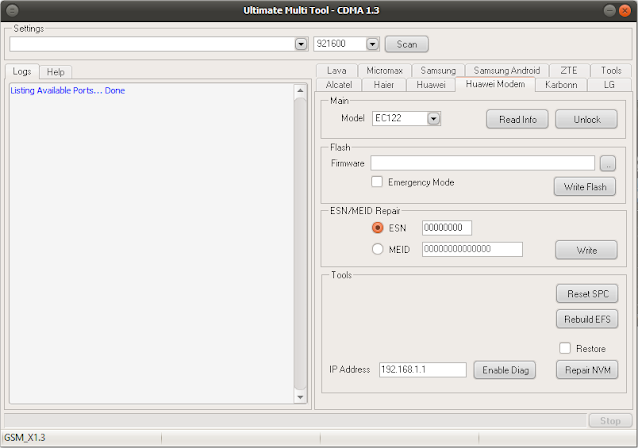Image resolution: width=638 pixels, height=448 pixels.
Task: Click the 'Listing Available Ports... Done' log line
Action: (68, 90)
